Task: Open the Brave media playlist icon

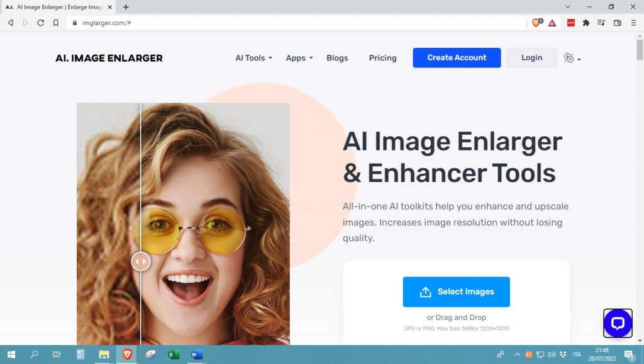Action: [601, 23]
